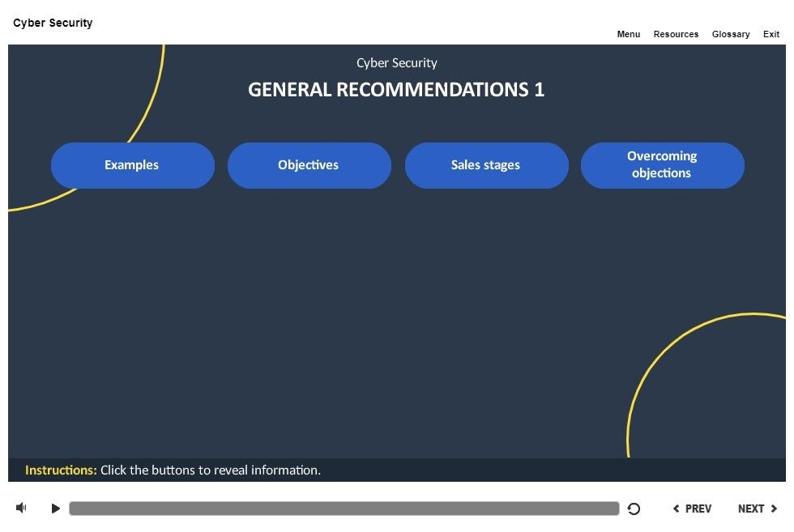Open the Objectives button content
Screen dimensions: 794x532
pos(309,165)
